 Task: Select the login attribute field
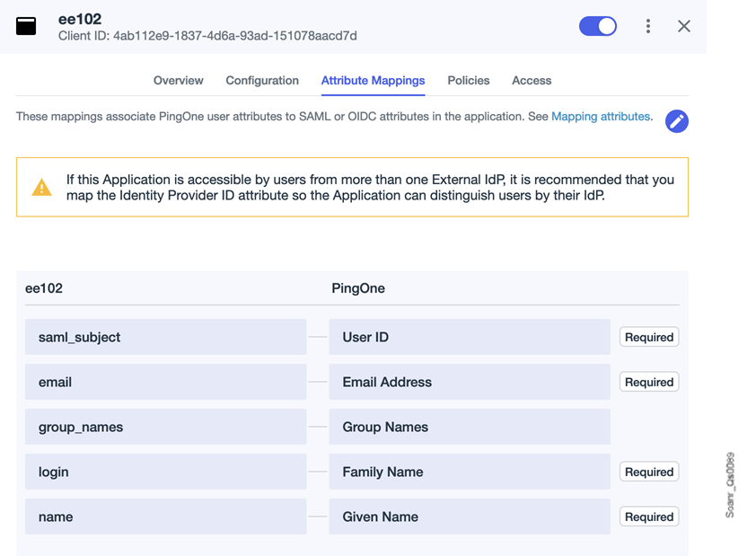tap(166, 472)
